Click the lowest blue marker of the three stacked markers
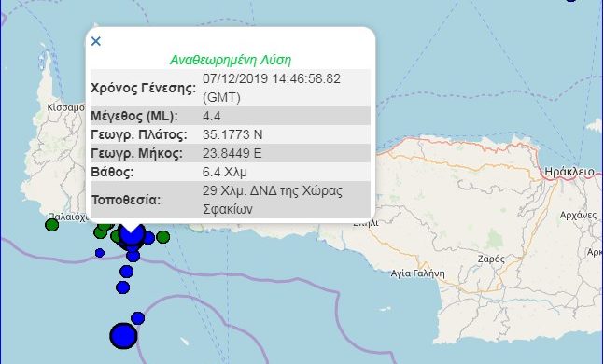The height and width of the screenshot is (364, 604). (122, 287)
